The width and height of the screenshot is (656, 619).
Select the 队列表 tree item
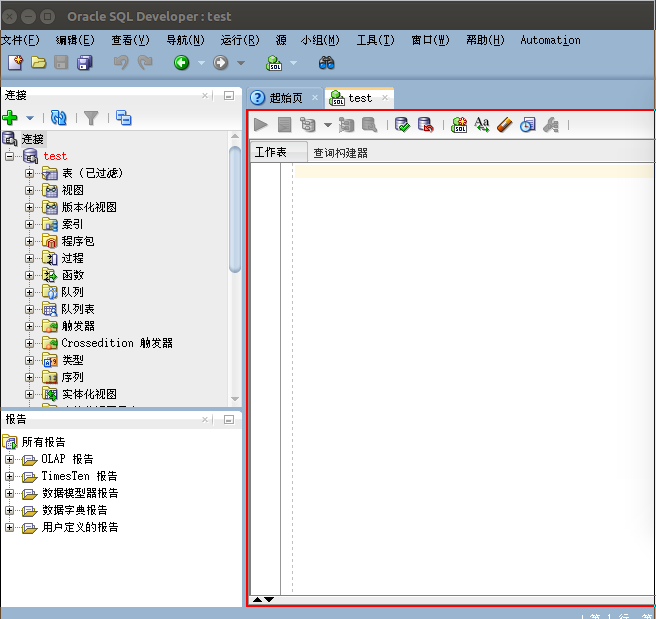(x=78, y=309)
